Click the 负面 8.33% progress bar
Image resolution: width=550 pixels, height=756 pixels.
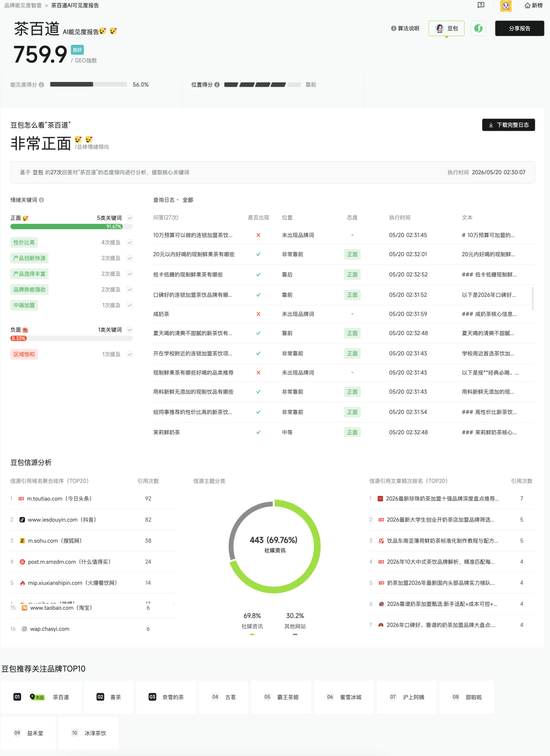coord(71,338)
